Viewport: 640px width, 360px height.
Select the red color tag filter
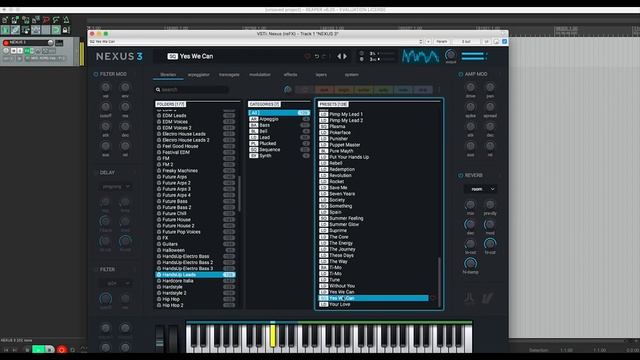tap(324, 90)
